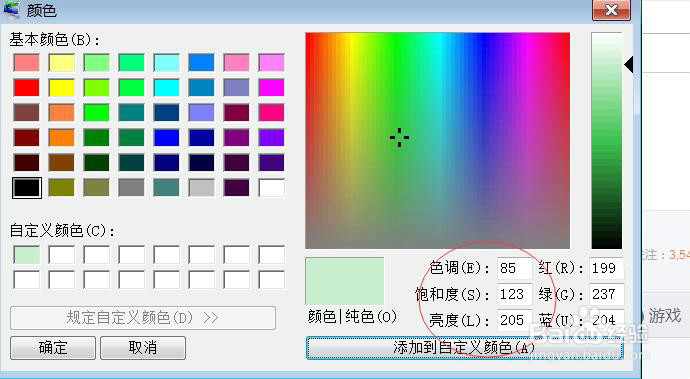This screenshot has height=379, width=690.
Task: Select the light yellow first-row swatch
Action: coord(62,63)
